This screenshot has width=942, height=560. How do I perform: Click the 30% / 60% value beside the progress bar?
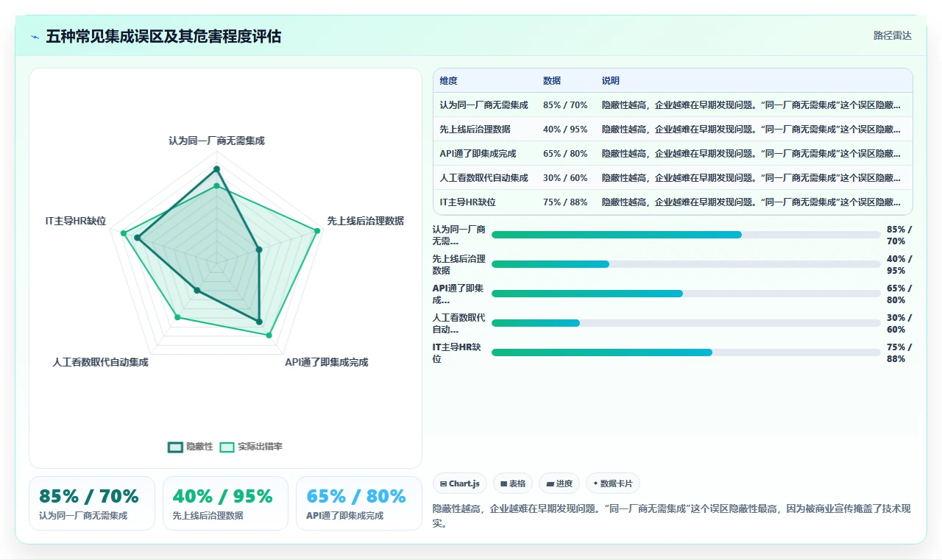(x=899, y=324)
